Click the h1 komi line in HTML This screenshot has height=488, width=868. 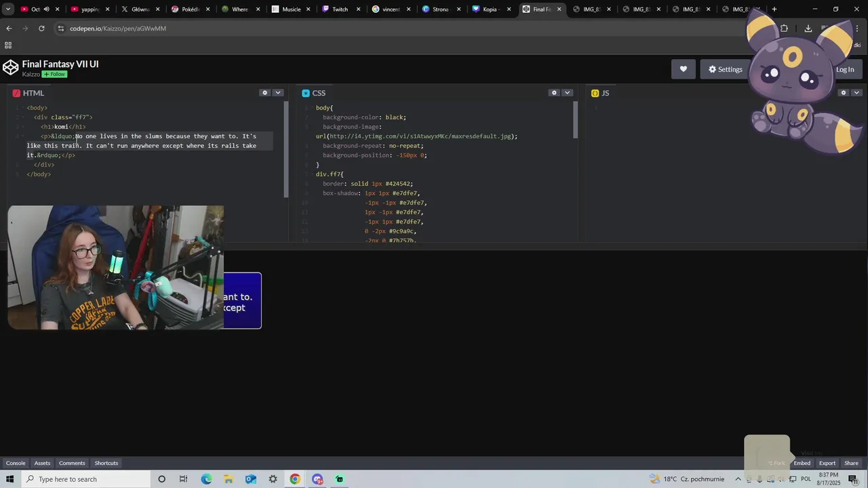click(63, 127)
